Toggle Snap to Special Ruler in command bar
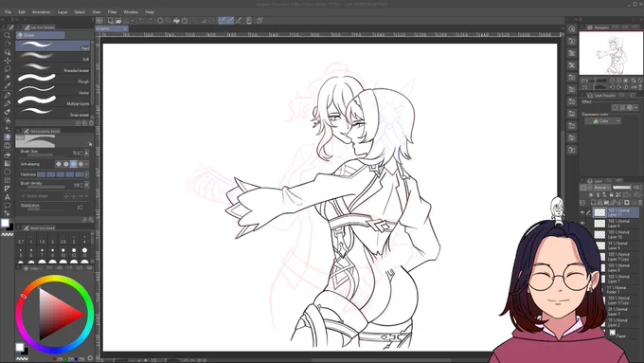This screenshot has width=644, height=363. click(230, 21)
